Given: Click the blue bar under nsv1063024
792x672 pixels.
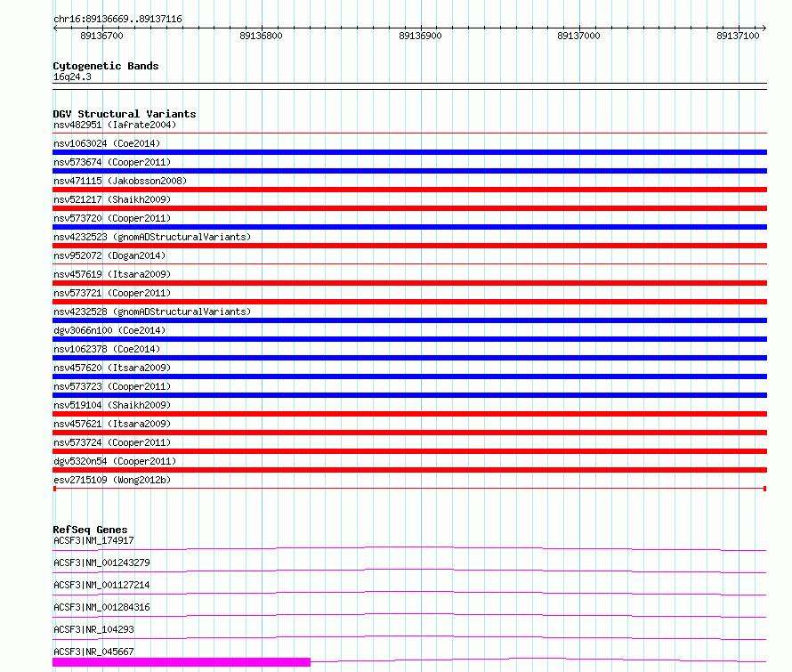Looking at the screenshot, I should [409, 152].
